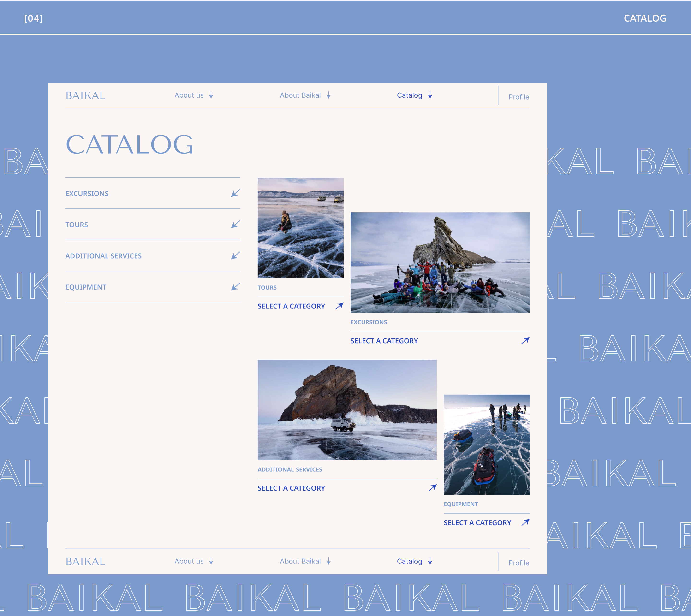691x616 pixels.
Task: Click the arrow under Additional Services photo
Action: pyautogui.click(x=432, y=488)
